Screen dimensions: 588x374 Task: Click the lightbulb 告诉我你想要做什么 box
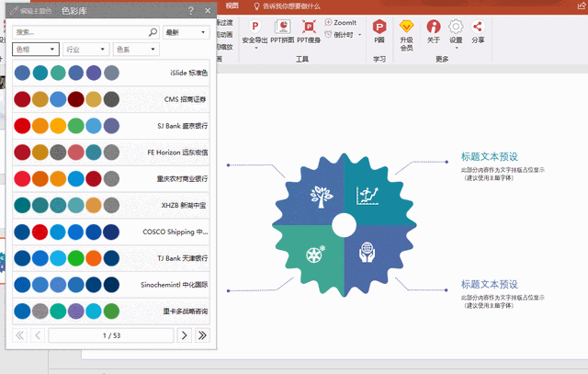(x=287, y=6)
